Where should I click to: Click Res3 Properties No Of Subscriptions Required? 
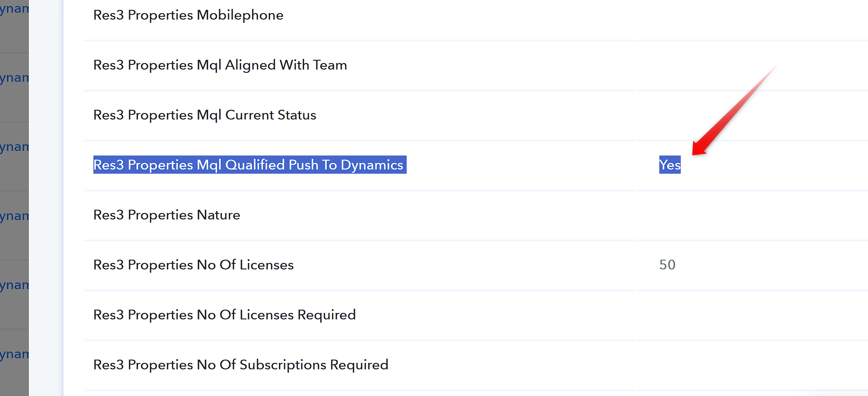coord(240,365)
